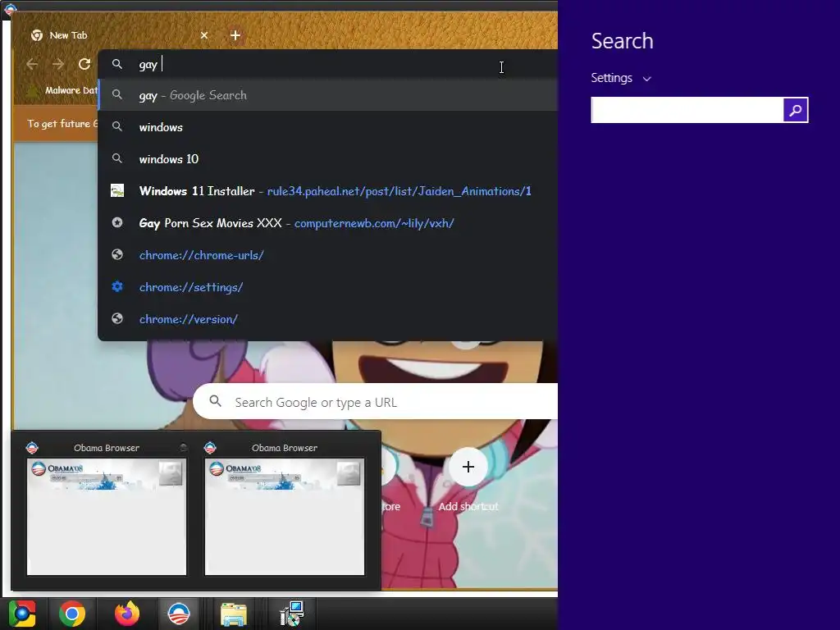Screen dimensions: 840x630
Task: Open Firefox from the taskbar
Action: pyautogui.click(x=127, y=614)
